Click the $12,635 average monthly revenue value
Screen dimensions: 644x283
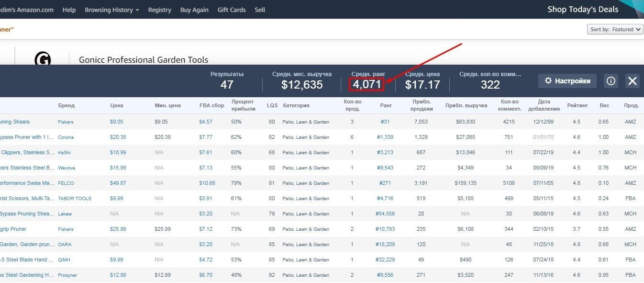tap(302, 85)
